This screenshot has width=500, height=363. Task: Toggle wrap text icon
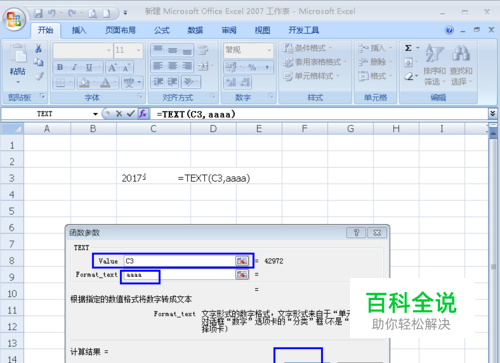[x=203, y=50]
